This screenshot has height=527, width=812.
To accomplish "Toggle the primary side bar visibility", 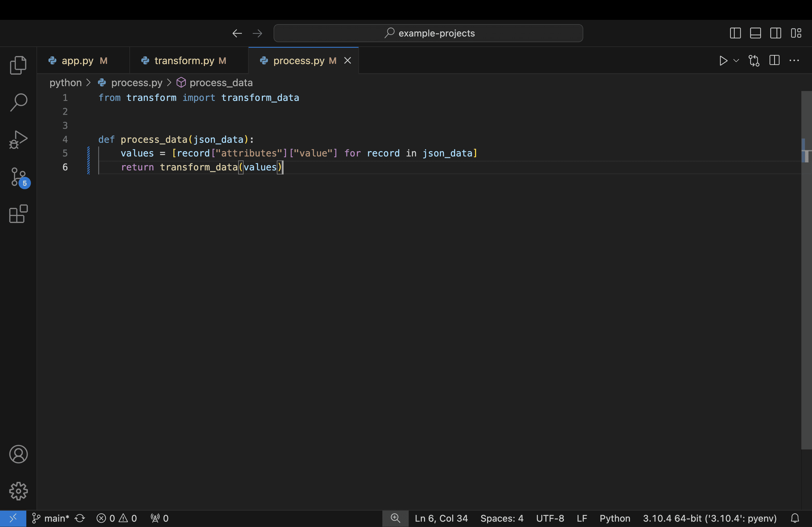I will pos(735,33).
